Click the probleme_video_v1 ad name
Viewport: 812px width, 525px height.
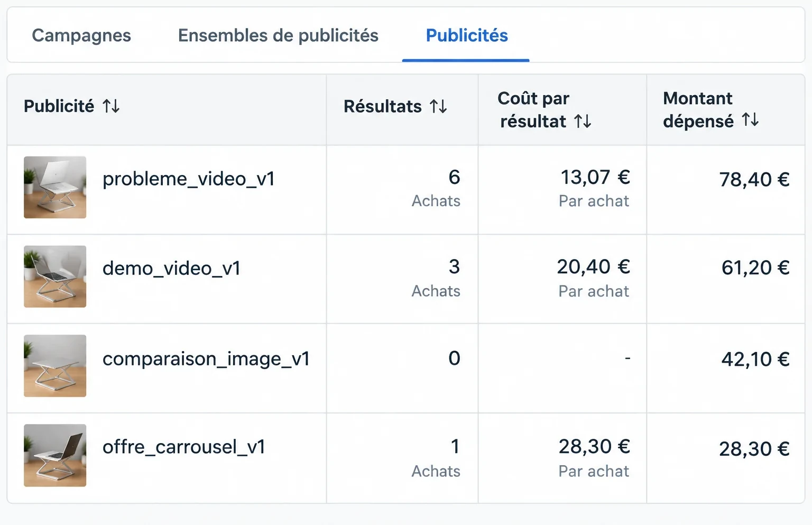pyautogui.click(x=189, y=179)
